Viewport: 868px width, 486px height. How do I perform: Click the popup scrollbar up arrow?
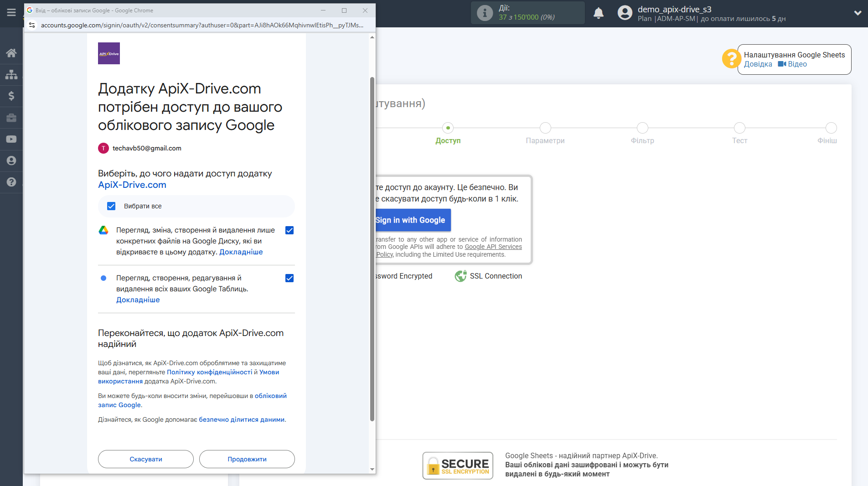click(x=372, y=37)
